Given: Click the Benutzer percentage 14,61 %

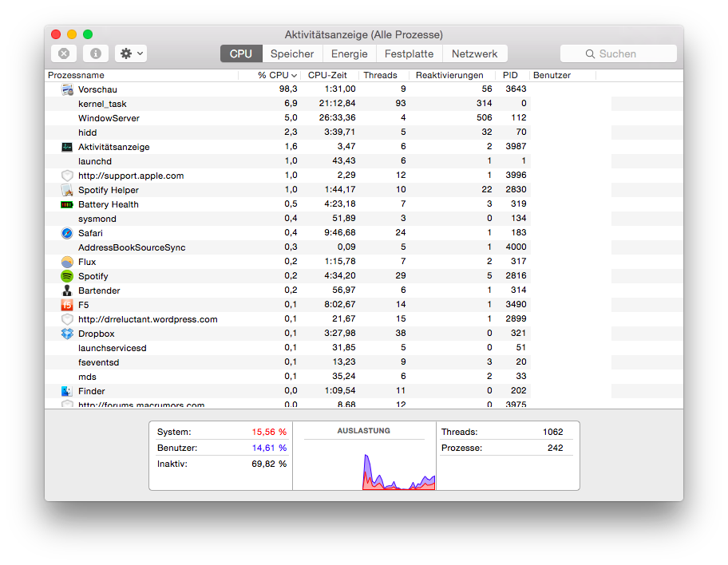Looking at the screenshot, I should pyautogui.click(x=269, y=448).
